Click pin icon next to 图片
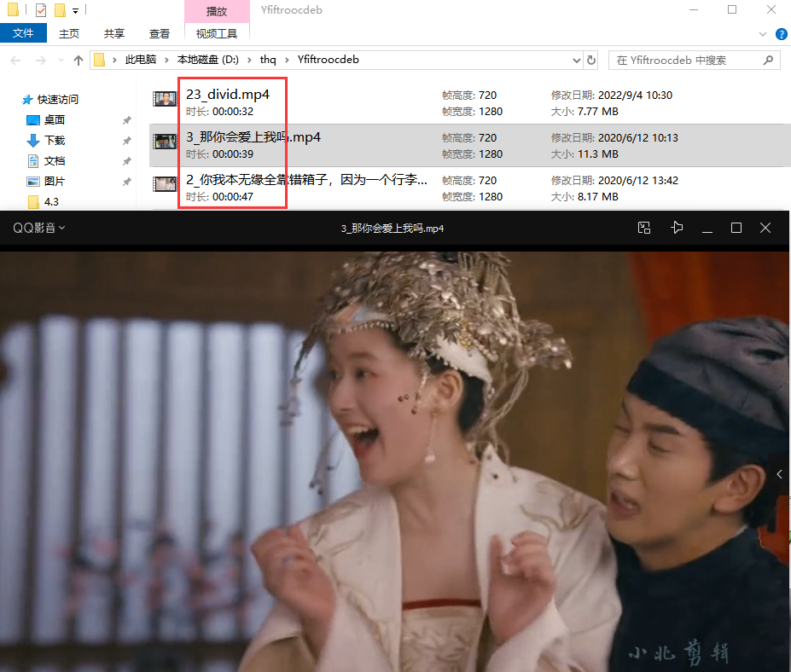 click(x=126, y=182)
